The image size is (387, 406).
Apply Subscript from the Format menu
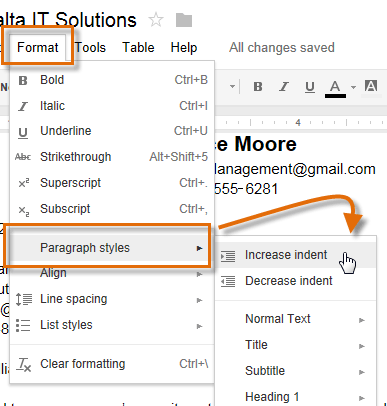tap(112, 209)
